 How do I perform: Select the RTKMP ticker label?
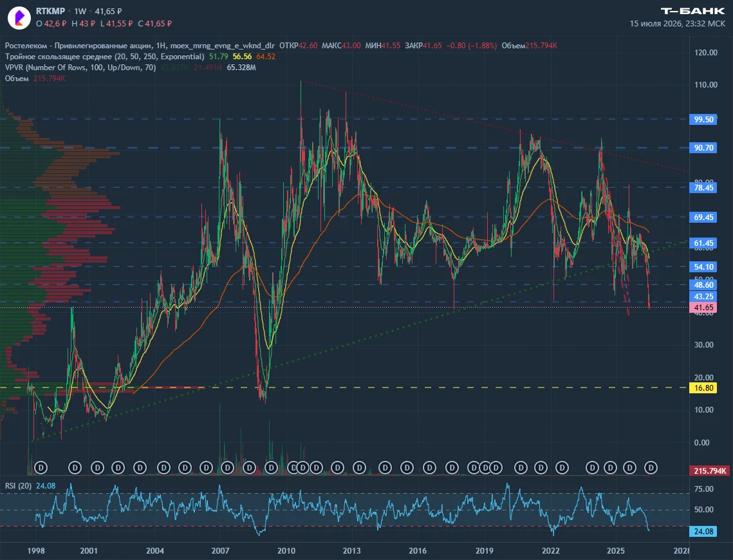[x=50, y=11]
